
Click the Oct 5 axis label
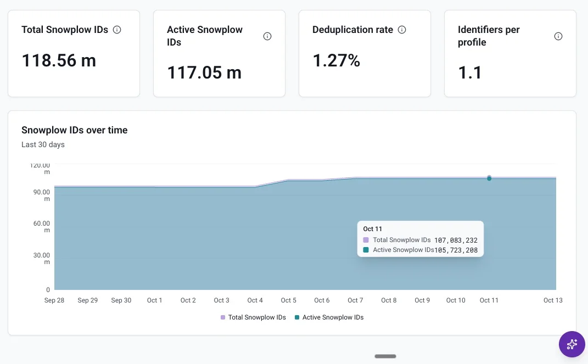tap(288, 300)
